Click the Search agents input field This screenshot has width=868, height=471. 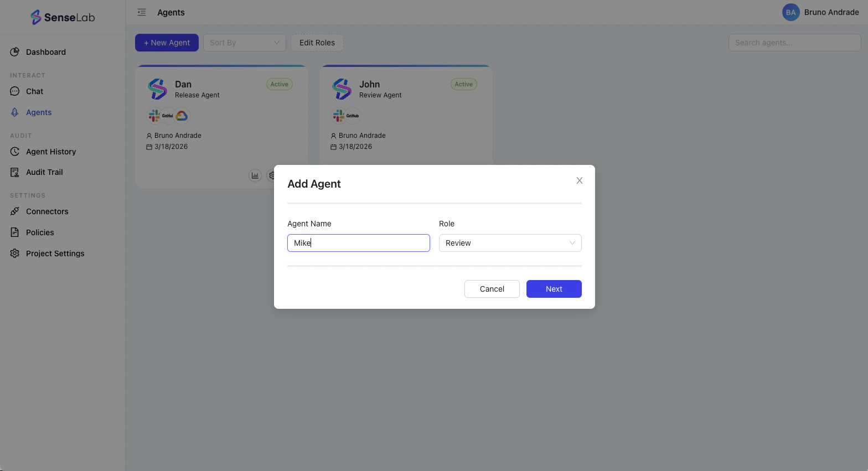tap(795, 43)
